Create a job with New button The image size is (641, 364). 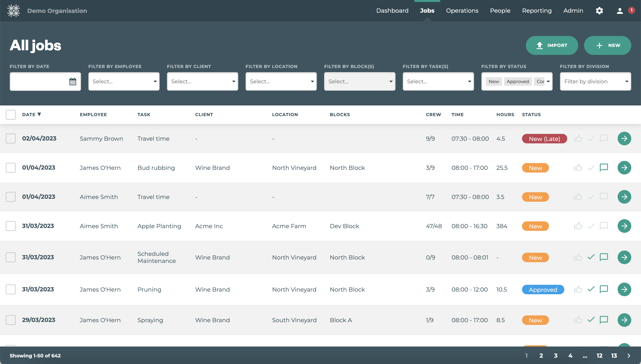607,45
